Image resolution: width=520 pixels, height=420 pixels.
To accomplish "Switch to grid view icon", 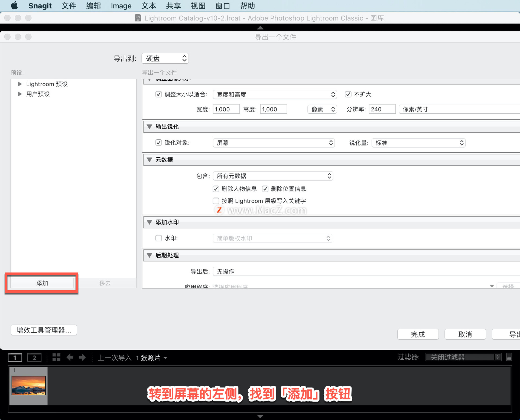I will click(56, 357).
